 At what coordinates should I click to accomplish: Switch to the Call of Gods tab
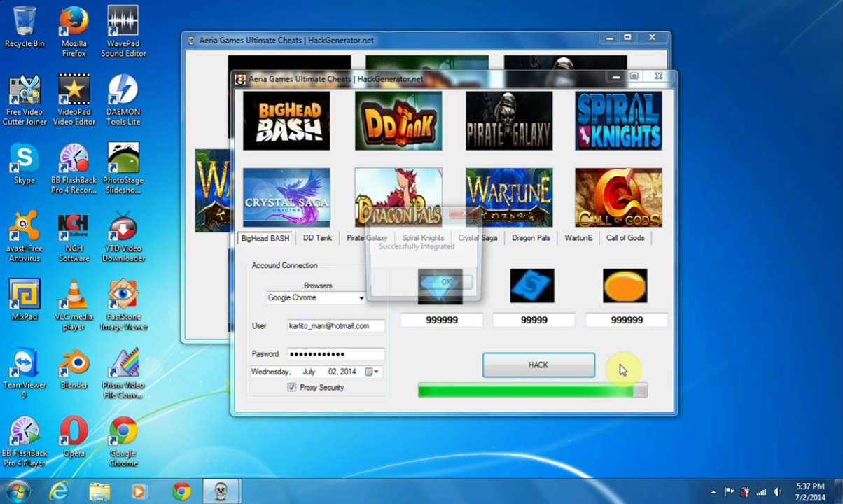click(625, 238)
